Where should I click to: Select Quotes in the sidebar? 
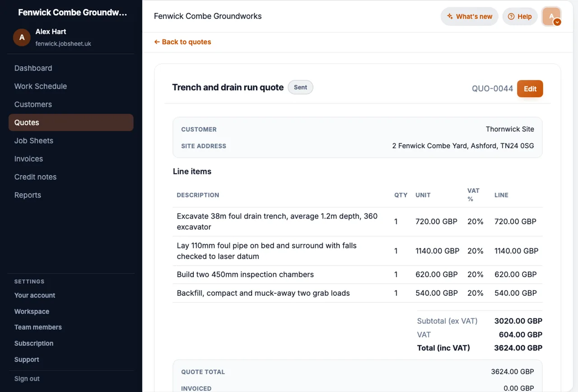pyautogui.click(x=71, y=122)
